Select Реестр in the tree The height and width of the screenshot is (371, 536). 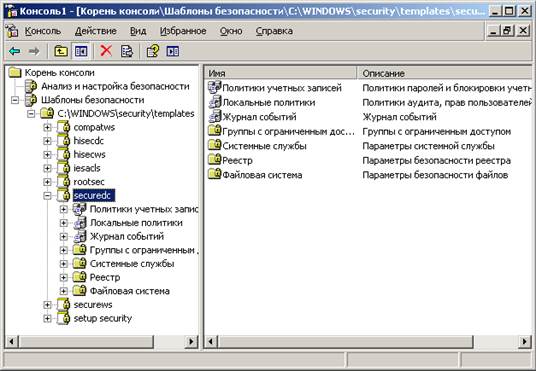[x=105, y=278]
